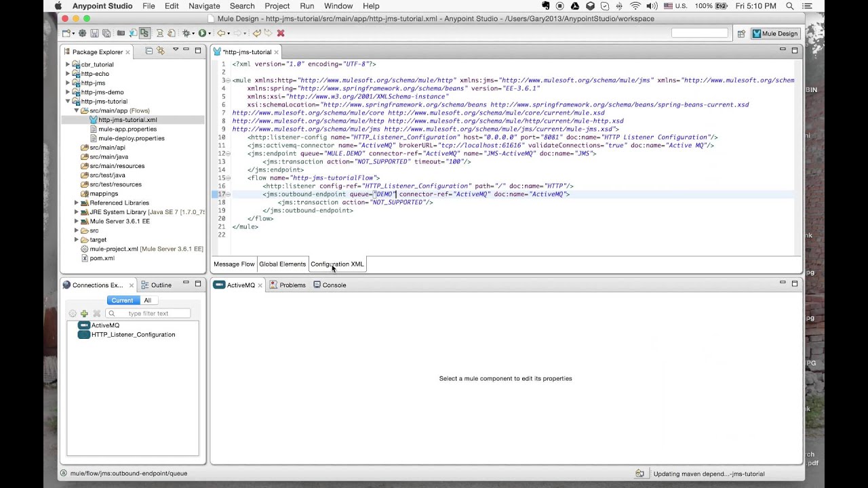This screenshot has width=868, height=488.
Task: Click the Wi-Fi icon in menu bar
Action: [635, 6]
